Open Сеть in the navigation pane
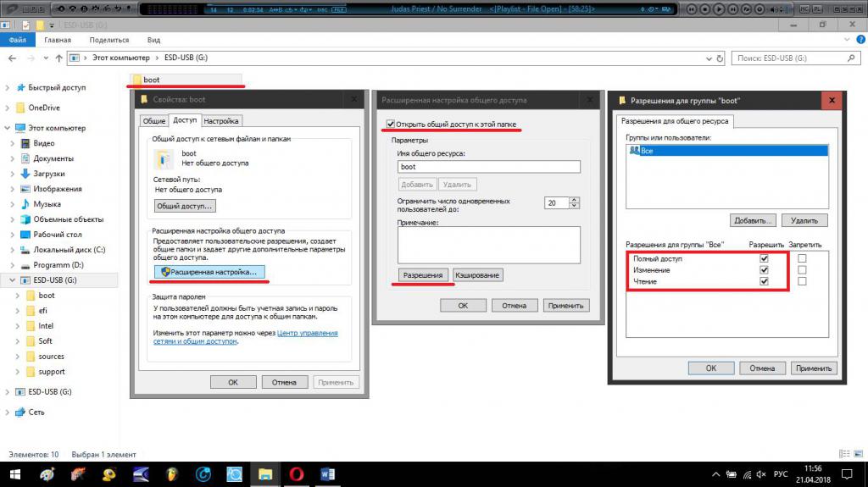The height and width of the screenshot is (487, 868). (x=36, y=412)
